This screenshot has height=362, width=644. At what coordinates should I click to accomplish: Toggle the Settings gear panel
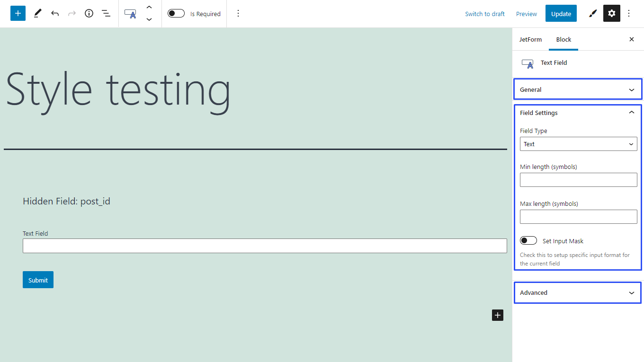[x=611, y=13]
